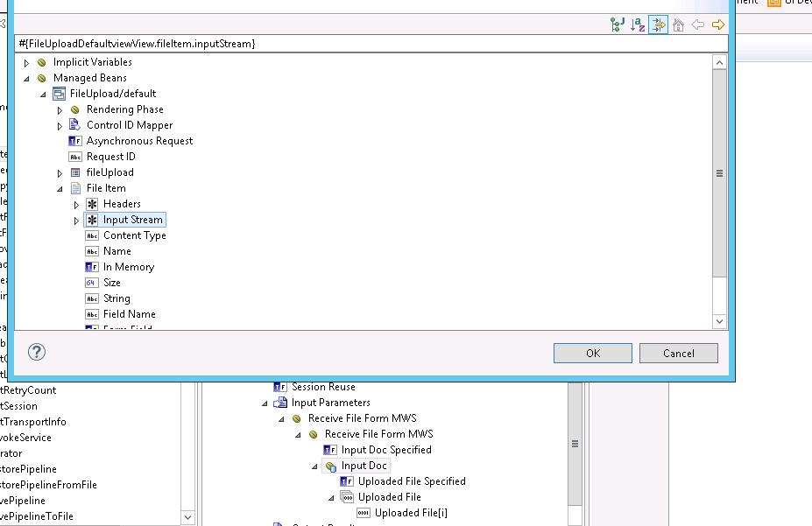812x526 pixels.
Task: Select the Field Name property
Action: (129, 314)
